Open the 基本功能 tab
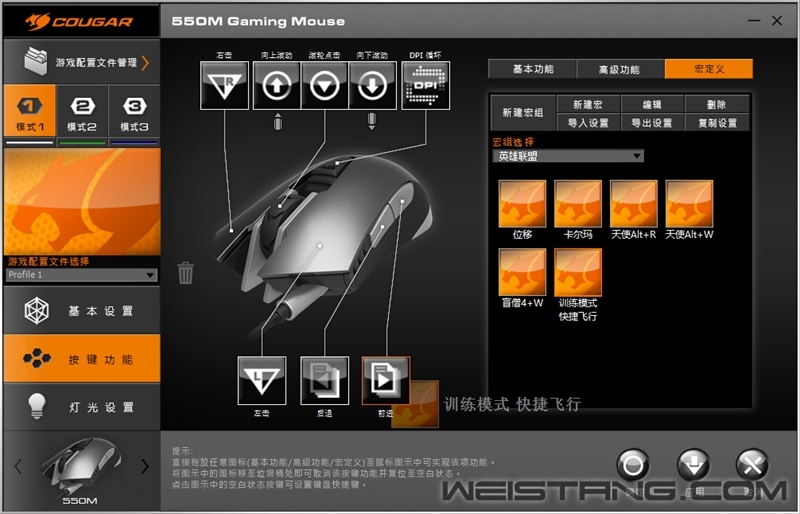This screenshot has height=514, width=800. pyautogui.click(x=533, y=69)
